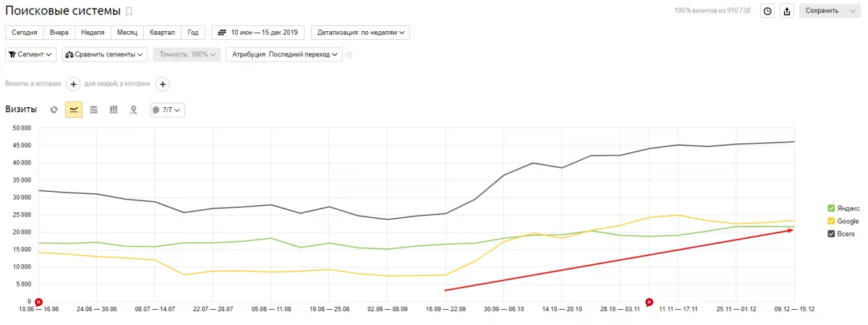The width and height of the screenshot is (868, 325).
Task: Click the export/share report icon
Action: [787, 11]
